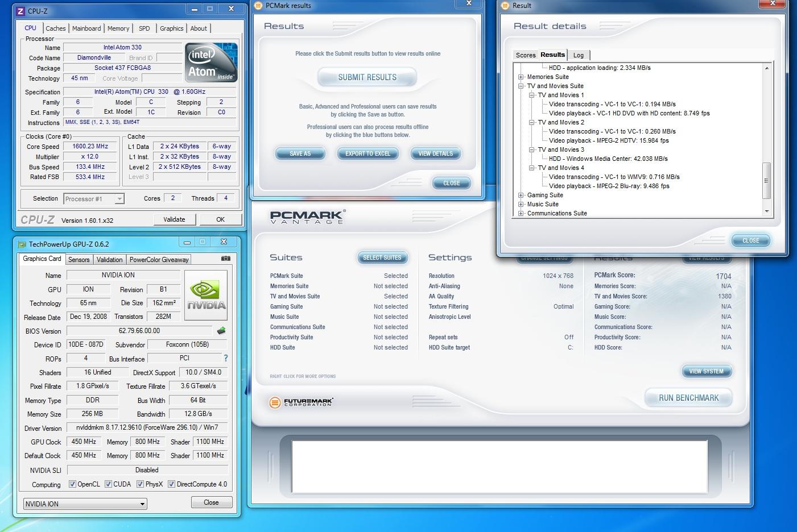Open the Graphics tab in CPU-Z
Viewport: 797px width, 532px height.
pos(171,28)
